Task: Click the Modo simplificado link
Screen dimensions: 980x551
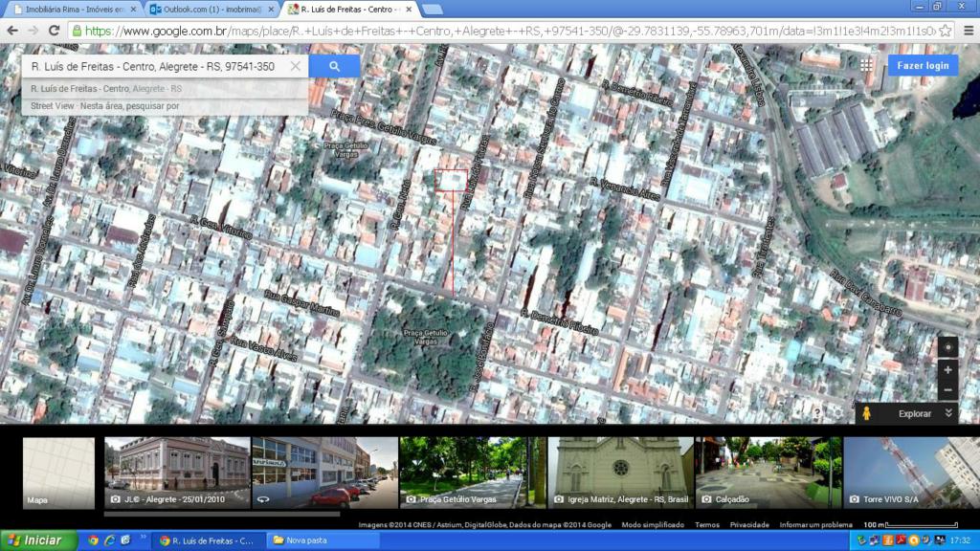Action: (x=653, y=525)
